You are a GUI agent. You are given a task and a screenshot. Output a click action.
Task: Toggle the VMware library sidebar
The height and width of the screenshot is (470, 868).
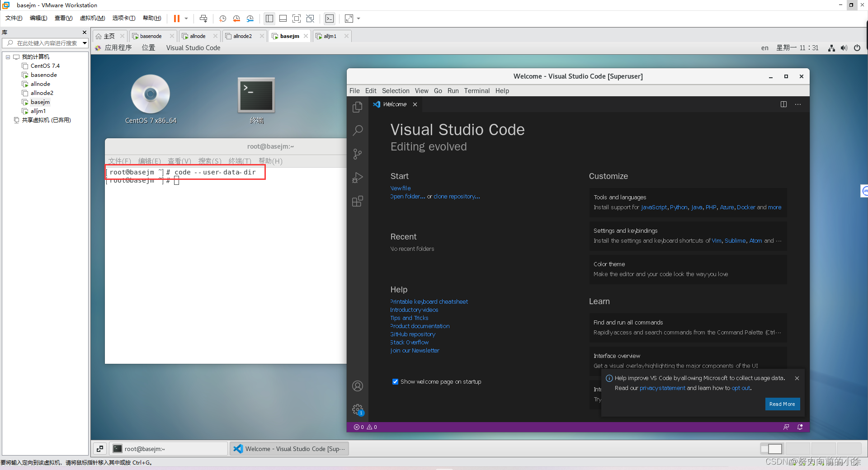coord(269,19)
